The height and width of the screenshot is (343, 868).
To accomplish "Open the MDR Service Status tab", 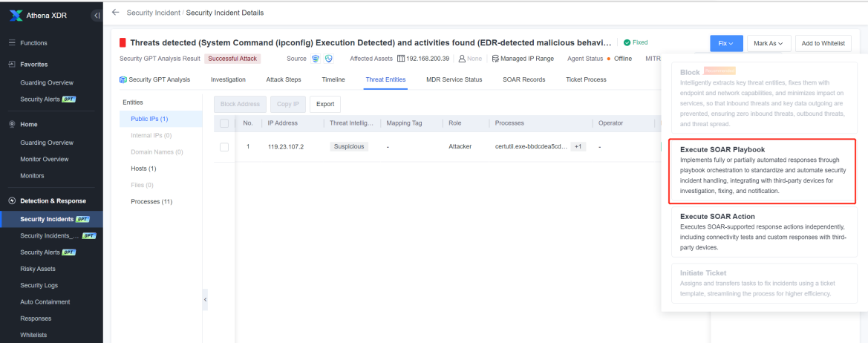I will 454,79.
